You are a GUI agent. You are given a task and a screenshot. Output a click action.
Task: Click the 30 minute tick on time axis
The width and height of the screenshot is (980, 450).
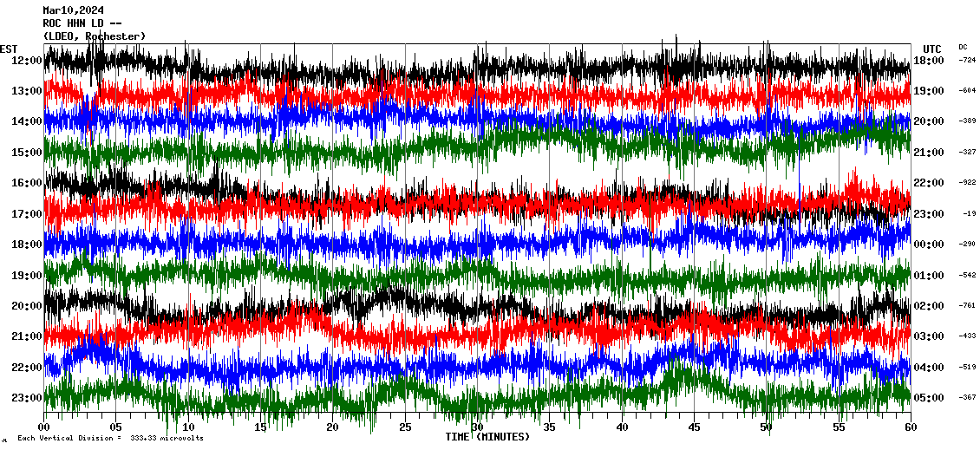(477, 427)
